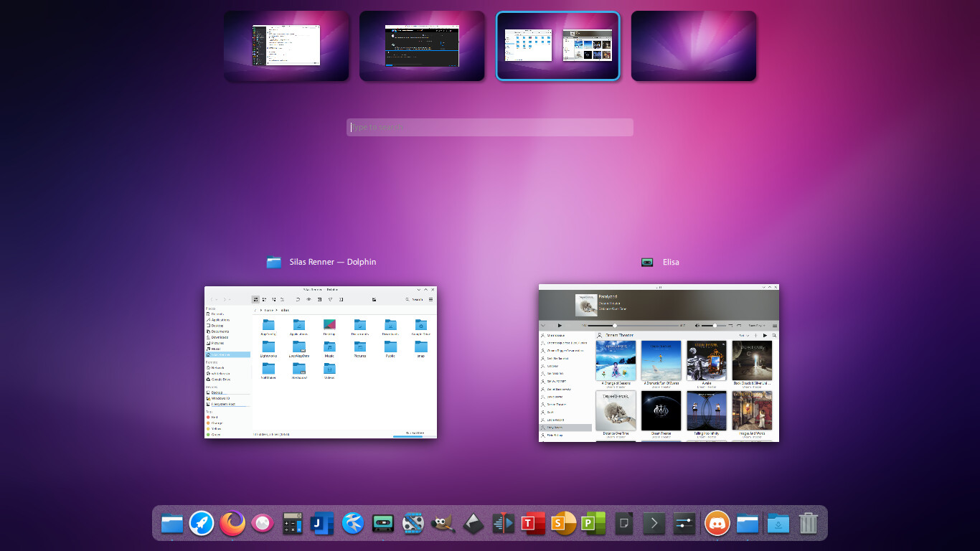Switch to the empty fourth virtual desktop
The height and width of the screenshot is (551, 980).
(694, 46)
